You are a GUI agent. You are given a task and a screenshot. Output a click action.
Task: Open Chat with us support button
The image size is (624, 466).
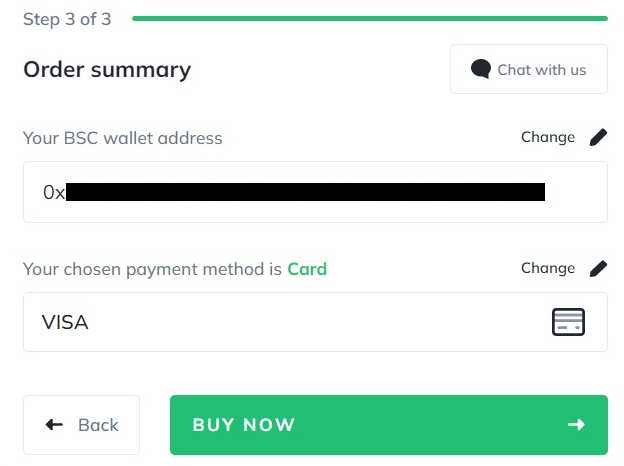click(x=529, y=69)
